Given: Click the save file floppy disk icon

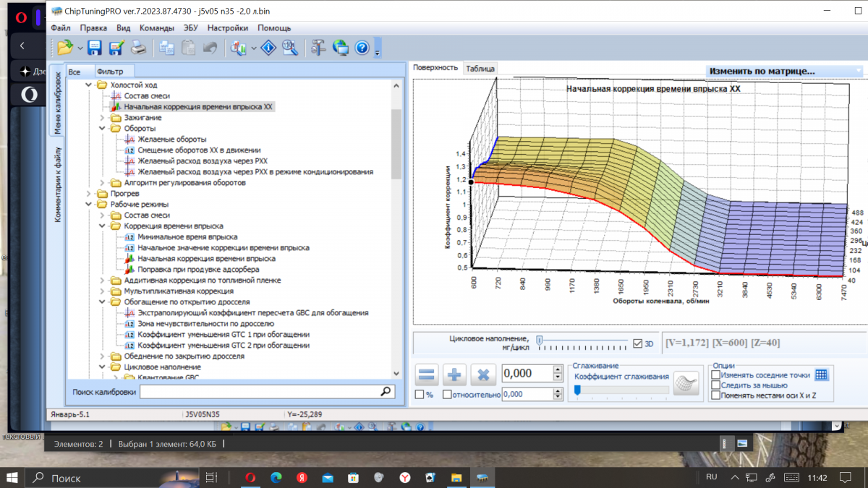Looking at the screenshot, I should pos(94,48).
